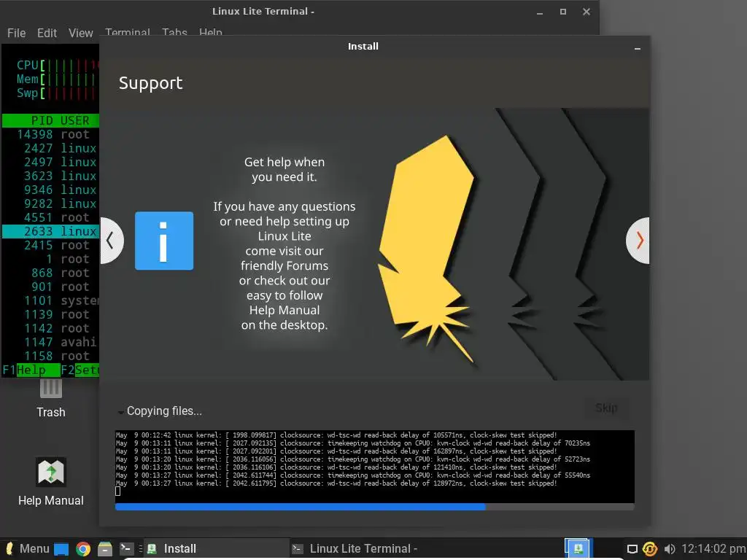Click F2 Setup in htop footer
The image size is (747, 560).
(80, 370)
